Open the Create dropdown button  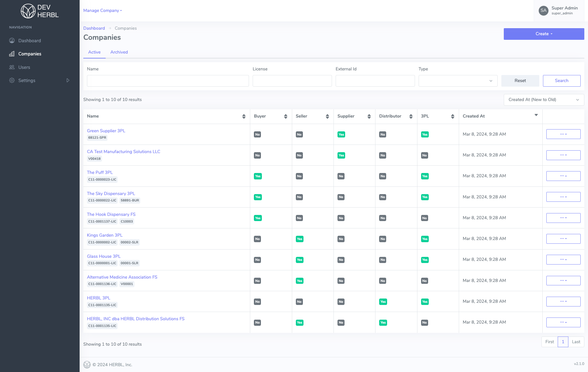[x=544, y=34]
